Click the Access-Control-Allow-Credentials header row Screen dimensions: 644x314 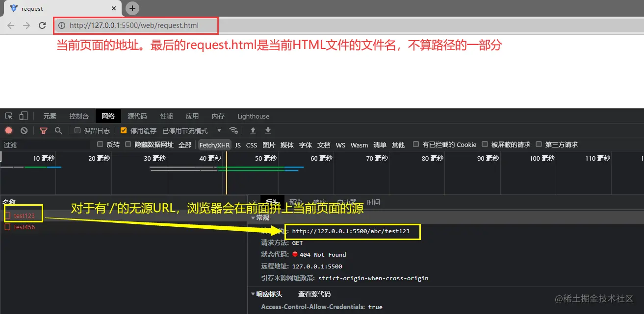pyautogui.click(x=322, y=307)
